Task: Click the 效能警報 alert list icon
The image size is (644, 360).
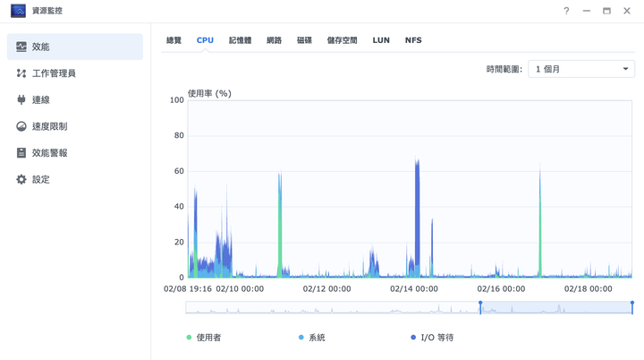Action: tap(21, 152)
